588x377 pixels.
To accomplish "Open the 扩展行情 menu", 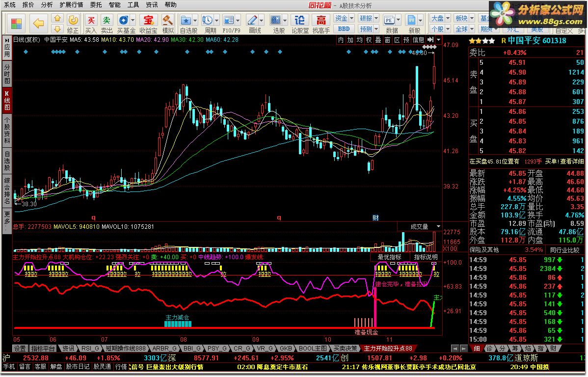I will (x=71, y=5).
